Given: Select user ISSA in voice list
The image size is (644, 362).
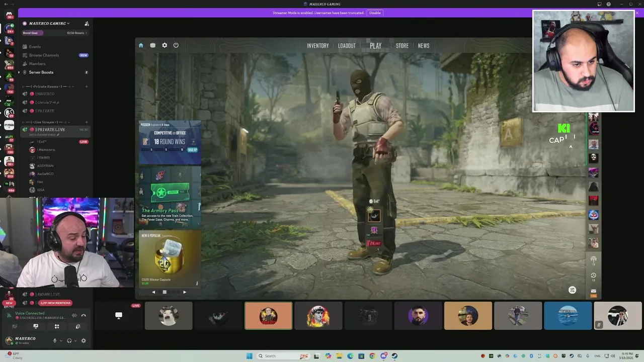Looking at the screenshot, I should (41, 190).
